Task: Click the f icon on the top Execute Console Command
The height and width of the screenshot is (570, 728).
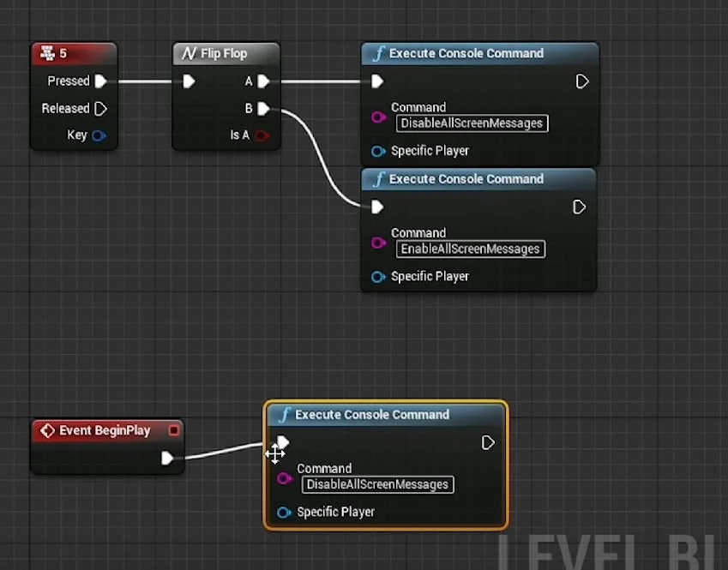Action: click(378, 53)
